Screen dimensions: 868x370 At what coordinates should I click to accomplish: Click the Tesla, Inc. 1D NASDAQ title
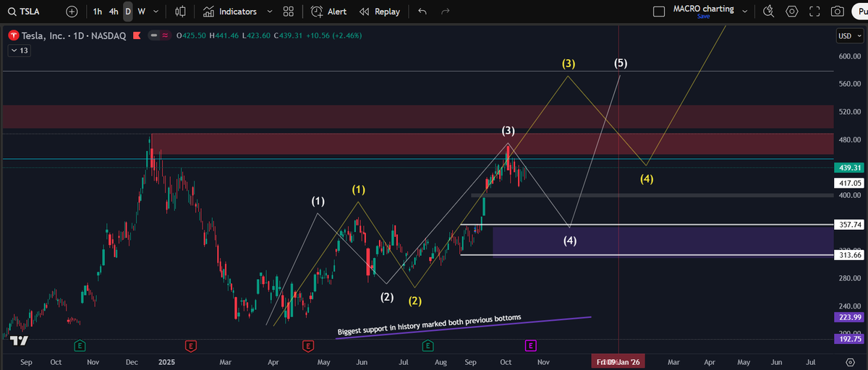[74, 35]
